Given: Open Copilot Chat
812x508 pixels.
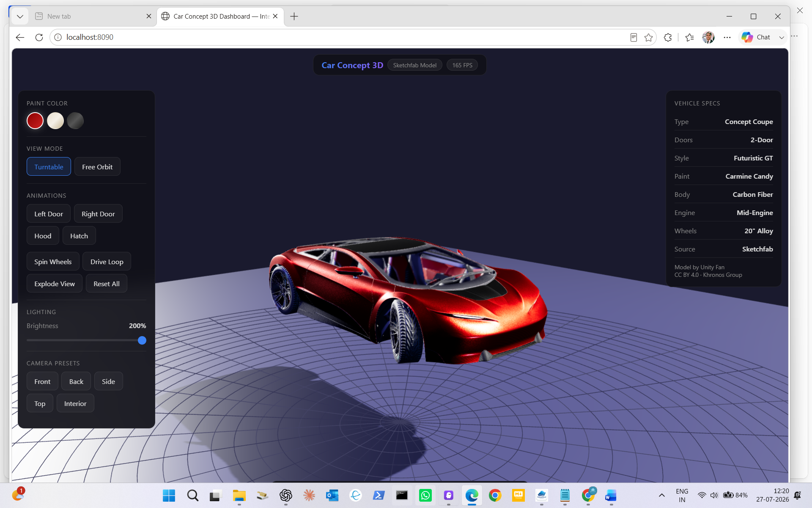Looking at the screenshot, I should click(756, 37).
